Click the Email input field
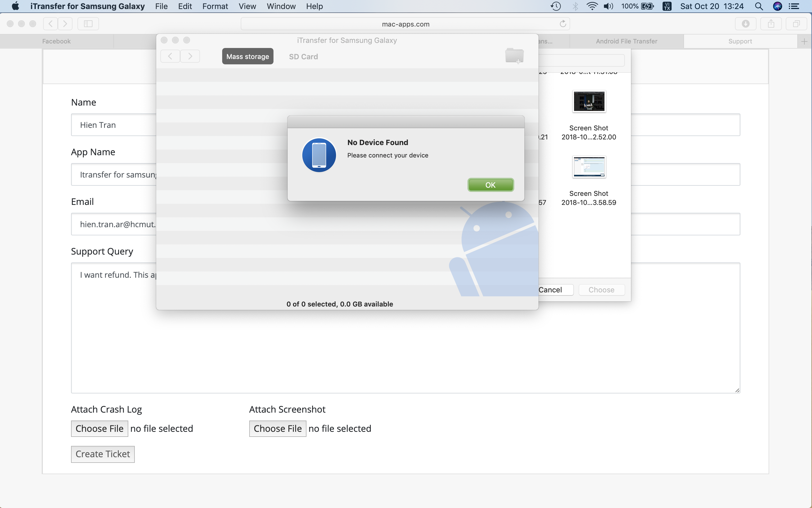The height and width of the screenshot is (508, 812). coord(113,224)
